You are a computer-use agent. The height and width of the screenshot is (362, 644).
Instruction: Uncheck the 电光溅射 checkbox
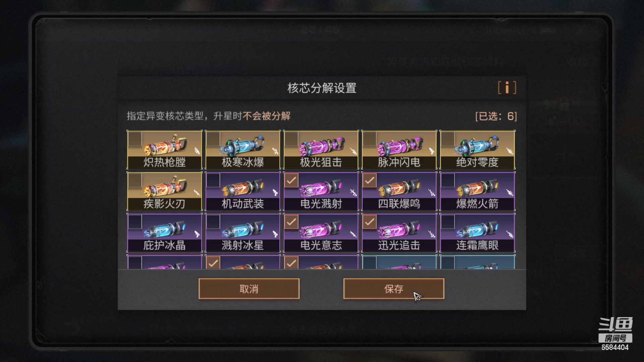(291, 180)
